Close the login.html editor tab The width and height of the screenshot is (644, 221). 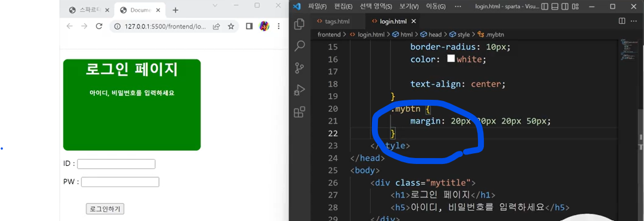[x=414, y=21]
